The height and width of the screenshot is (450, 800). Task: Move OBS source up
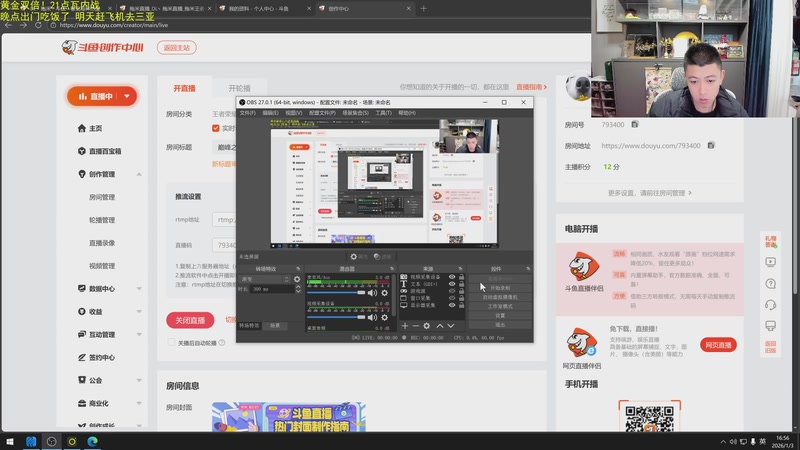[x=440, y=326]
